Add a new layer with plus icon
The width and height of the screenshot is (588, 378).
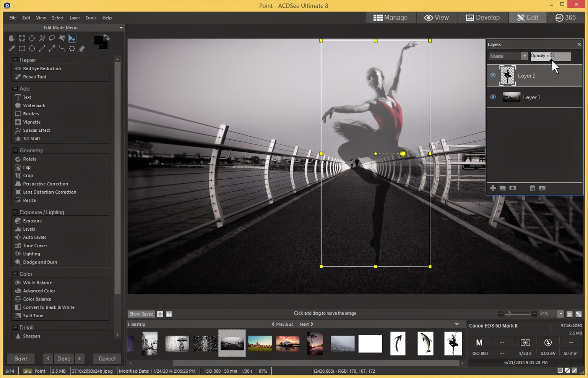coord(493,188)
